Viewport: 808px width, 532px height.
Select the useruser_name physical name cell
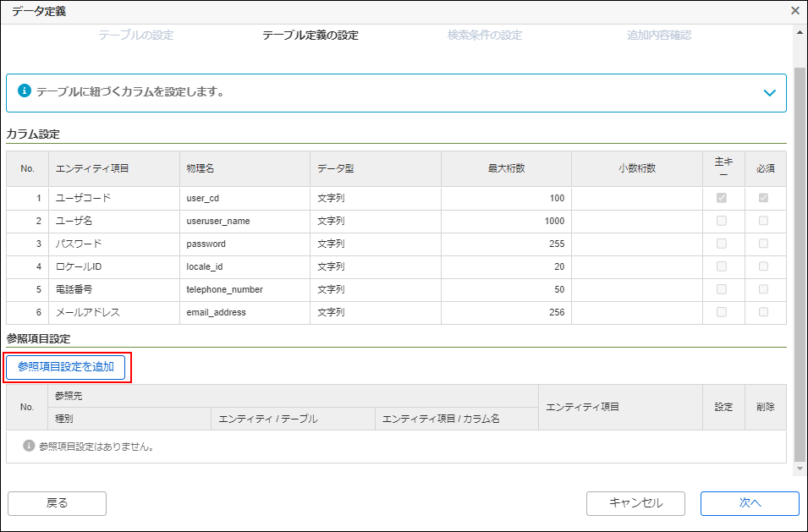point(245,221)
